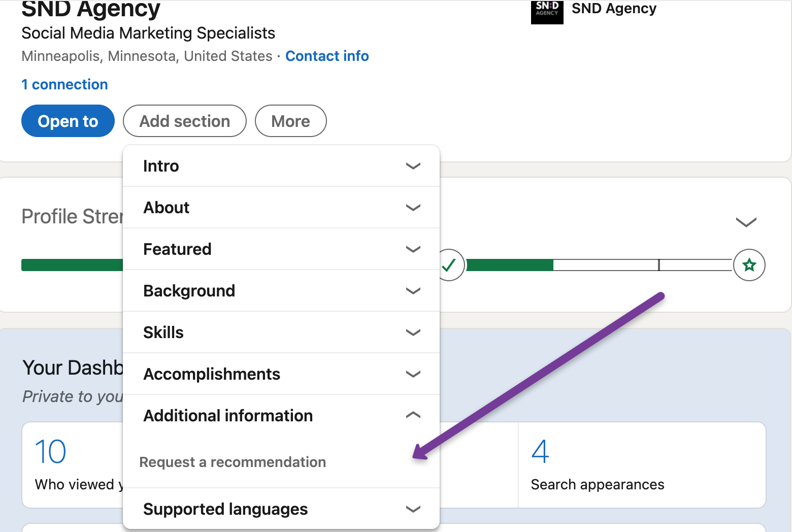Collapse the Profile Strength panel chevron

pyautogui.click(x=746, y=222)
